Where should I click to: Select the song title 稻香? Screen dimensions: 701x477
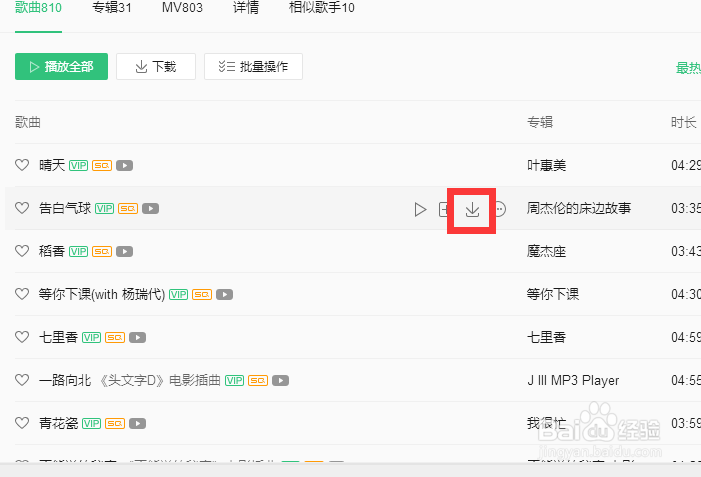click(52, 251)
